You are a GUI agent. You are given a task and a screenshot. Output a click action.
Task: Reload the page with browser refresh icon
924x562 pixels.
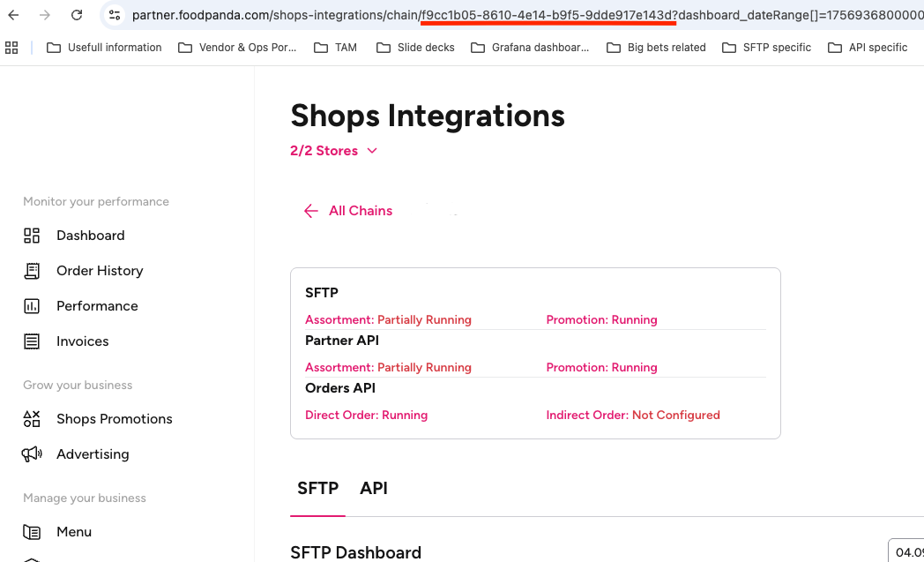pyautogui.click(x=77, y=15)
